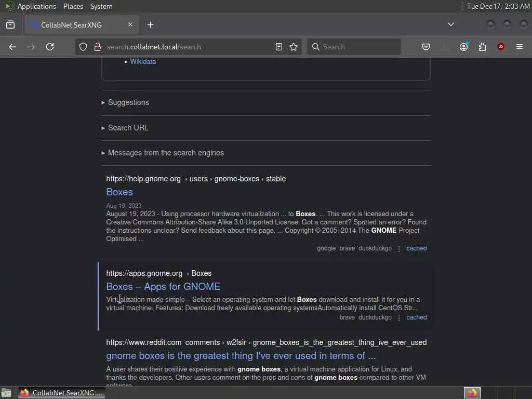Open Boxes – Apps for GNOME link
The height and width of the screenshot is (399, 532).
(x=163, y=287)
